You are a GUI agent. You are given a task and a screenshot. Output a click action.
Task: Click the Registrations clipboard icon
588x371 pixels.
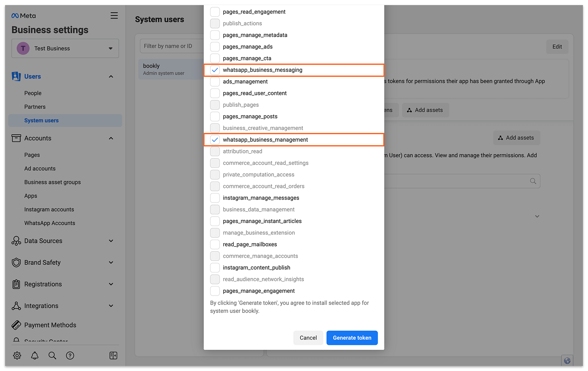[x=16, y=284]
